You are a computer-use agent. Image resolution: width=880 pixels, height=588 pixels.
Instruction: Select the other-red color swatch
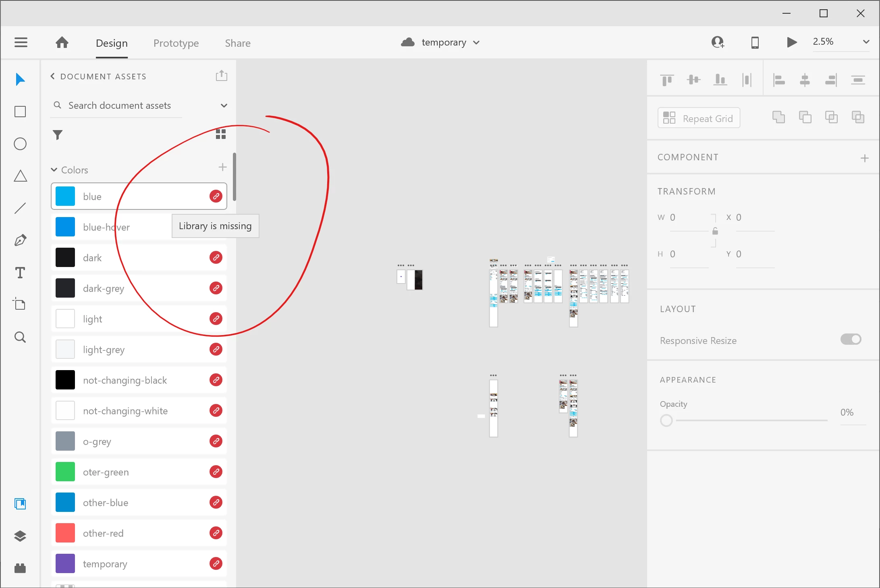65,533
